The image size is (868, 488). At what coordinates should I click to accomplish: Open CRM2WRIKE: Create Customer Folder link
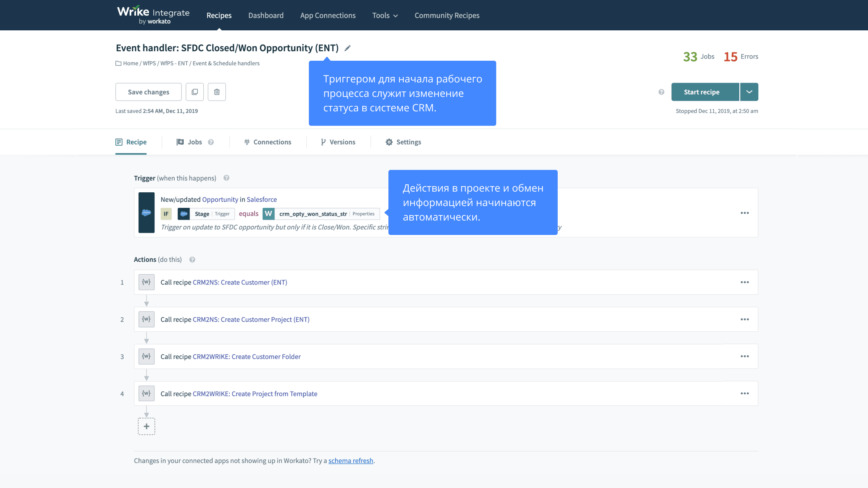pyautogui.click(x=247, y=357)
